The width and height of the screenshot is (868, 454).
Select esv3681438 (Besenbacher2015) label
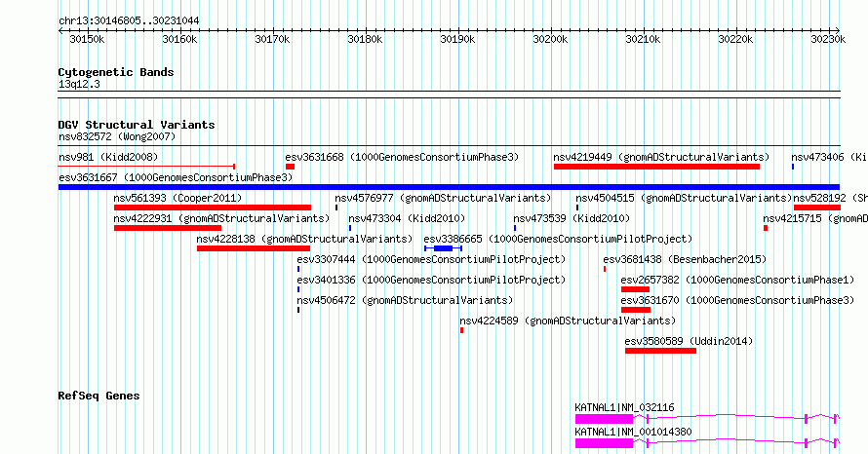click(x=685, y=259)
